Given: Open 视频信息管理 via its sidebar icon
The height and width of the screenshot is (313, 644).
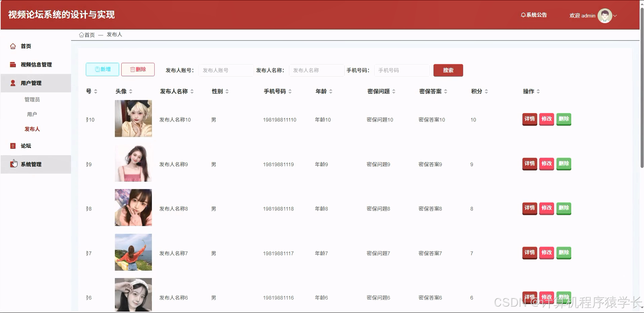Looking at the screenshot, I should (x=13, y=64).
